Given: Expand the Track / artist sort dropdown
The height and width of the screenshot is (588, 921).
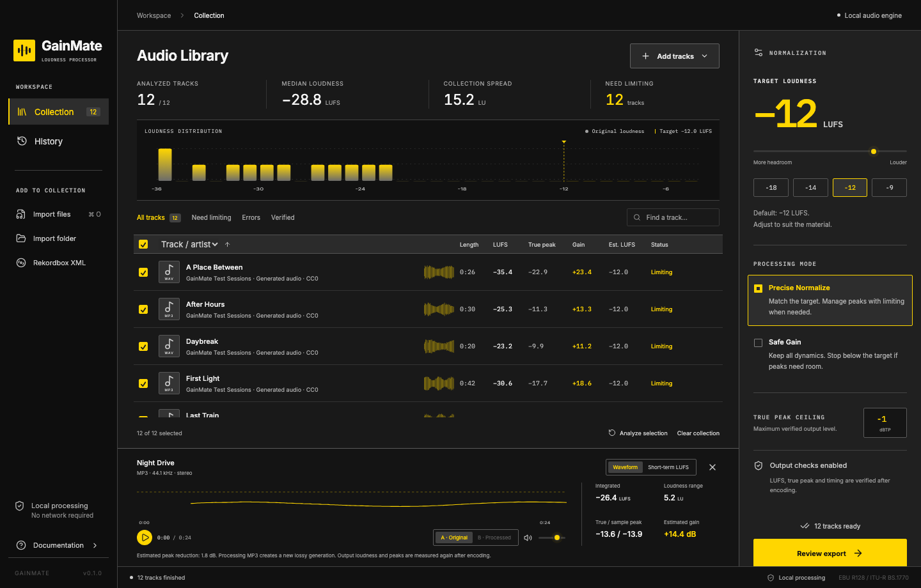Looking at the screenshot, I should [x=189, y=244].
